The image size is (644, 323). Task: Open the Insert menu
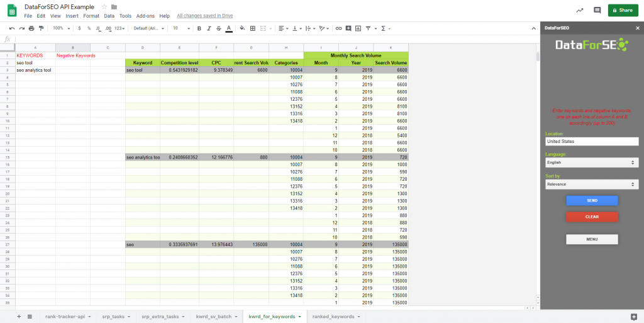pos(72,16)
